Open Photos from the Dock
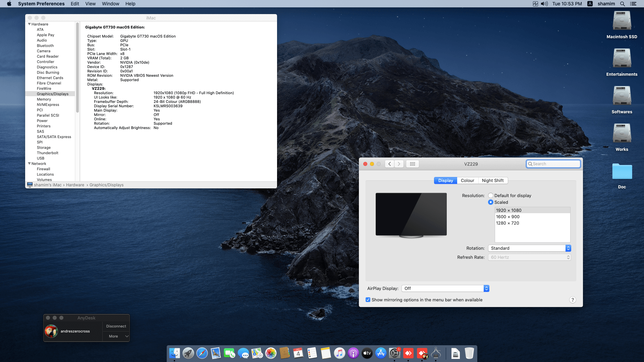Viewport: 644px width, 362px height. point(271,353)
